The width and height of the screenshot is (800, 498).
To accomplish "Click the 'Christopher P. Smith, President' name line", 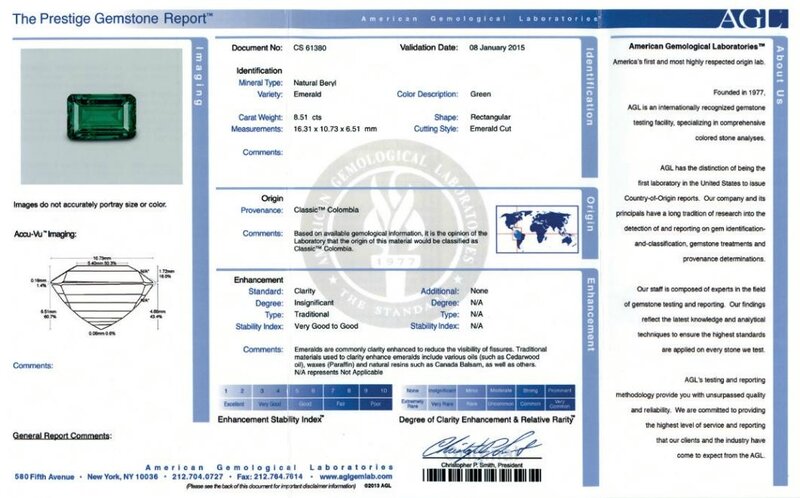I will tap(482, 465).
